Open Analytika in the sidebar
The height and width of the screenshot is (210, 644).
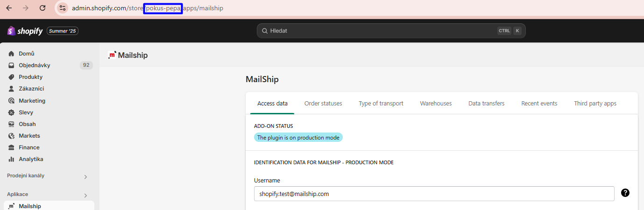pos(31,159)
